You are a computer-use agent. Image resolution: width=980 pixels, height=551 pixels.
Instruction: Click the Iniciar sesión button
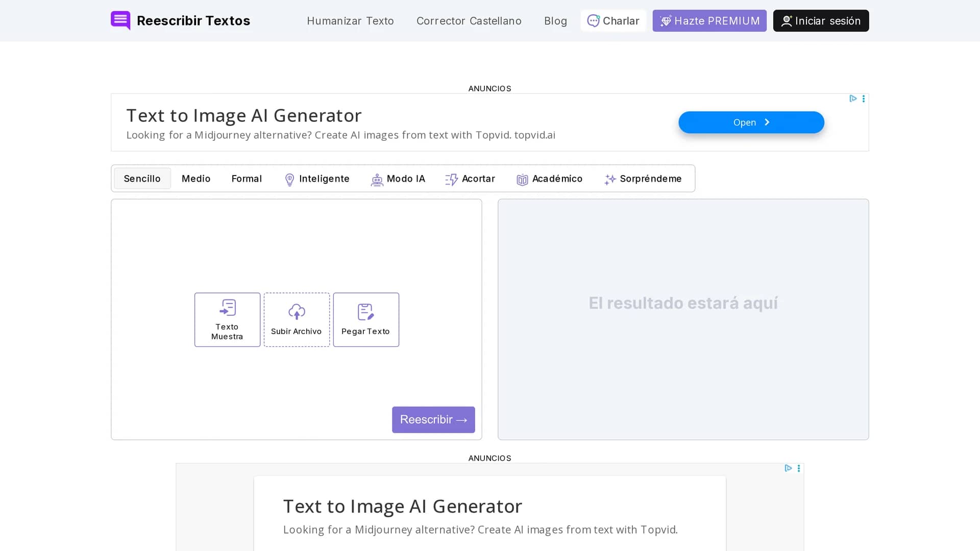point(821,21)
